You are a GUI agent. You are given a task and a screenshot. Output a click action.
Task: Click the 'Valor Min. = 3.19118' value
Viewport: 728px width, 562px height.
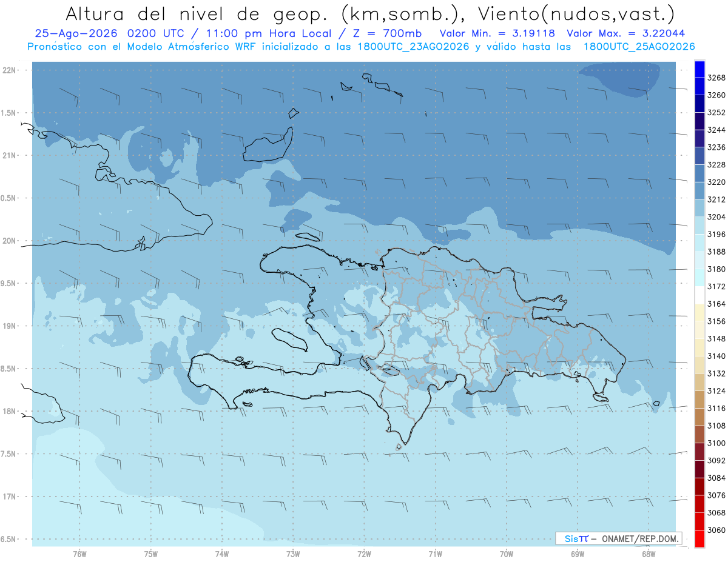coord(497,34)
